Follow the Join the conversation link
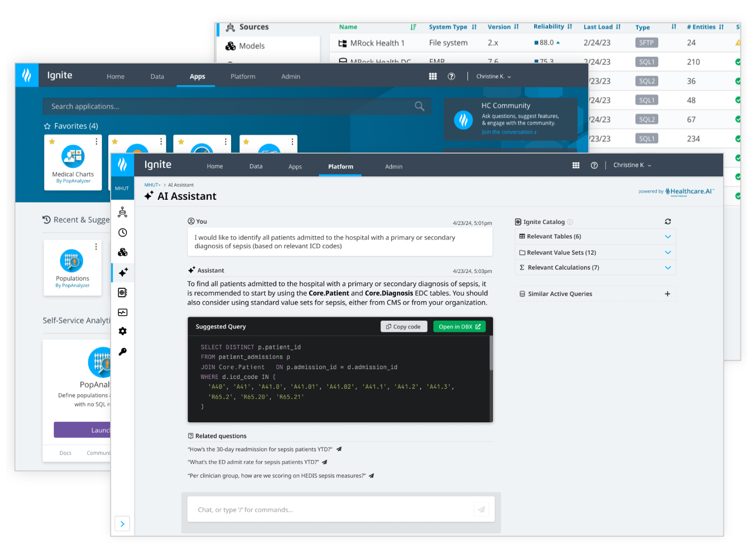Viewport: 747px width, 560px height. click(x=509, y=132)
